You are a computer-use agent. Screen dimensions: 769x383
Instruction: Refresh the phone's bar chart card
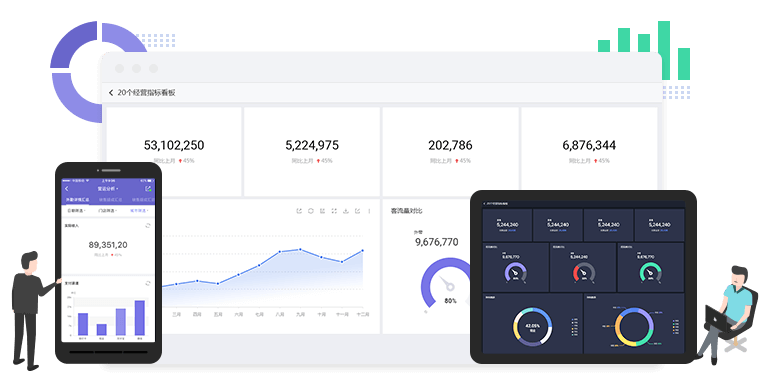pyautogui.click(x=148, y=283)
